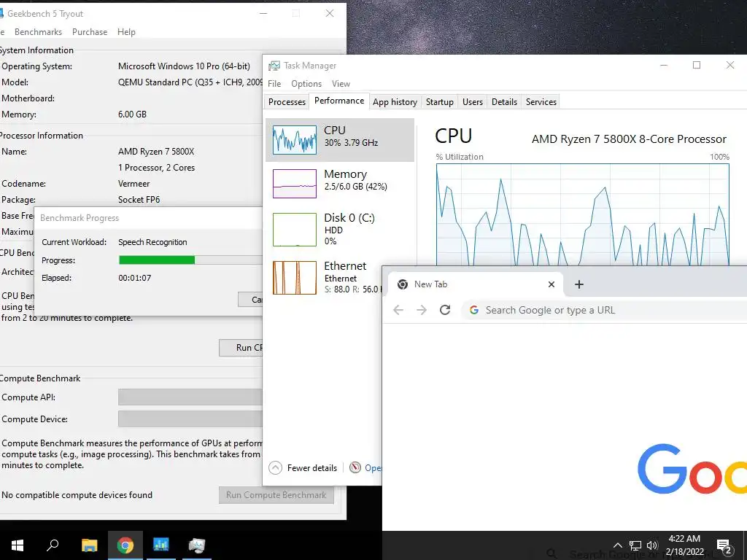Screen dimensions: 747x560
Task: Switch to the Services tab
Action: tap(541, 102)
